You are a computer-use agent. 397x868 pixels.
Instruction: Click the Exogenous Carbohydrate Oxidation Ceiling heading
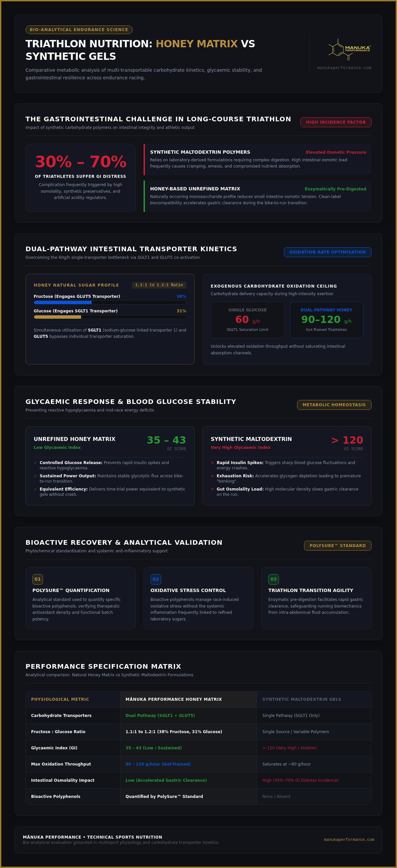tap(274, 286)
